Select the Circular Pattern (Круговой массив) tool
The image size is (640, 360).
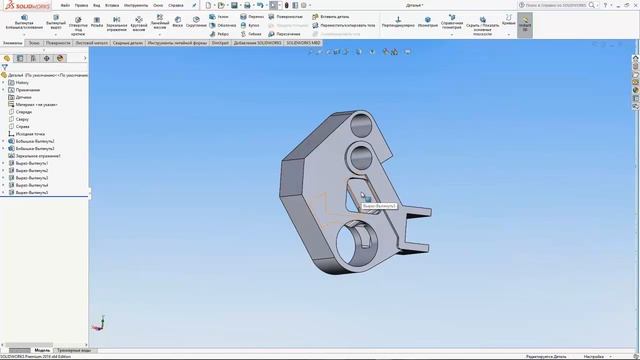(x=139, y=24)
